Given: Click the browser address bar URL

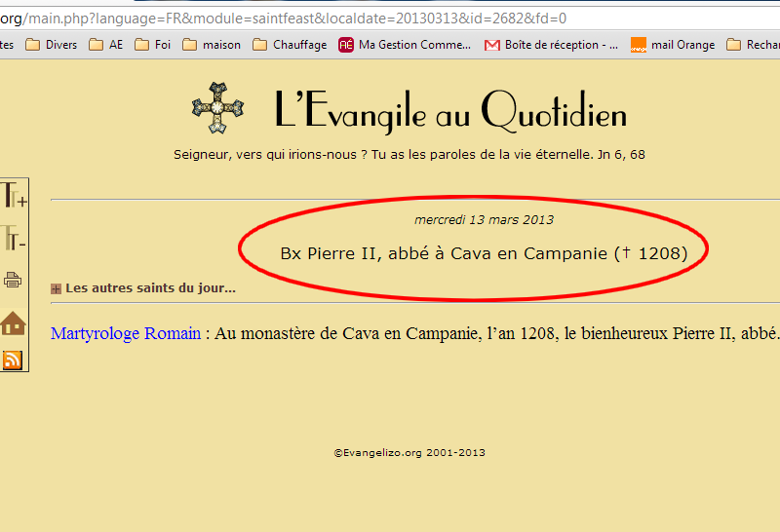Looking at the screenshot, I should tap(283, 19).
